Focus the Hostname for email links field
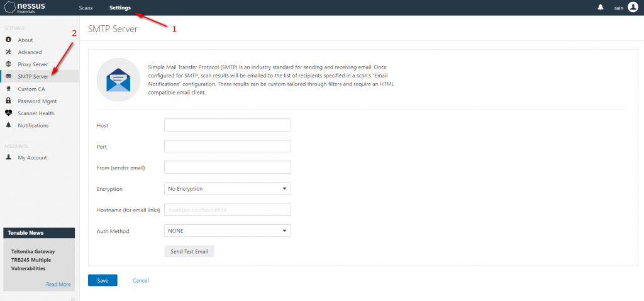Viewport: 644px width, 301px height. pyautogui.click(x=228, y=210)
